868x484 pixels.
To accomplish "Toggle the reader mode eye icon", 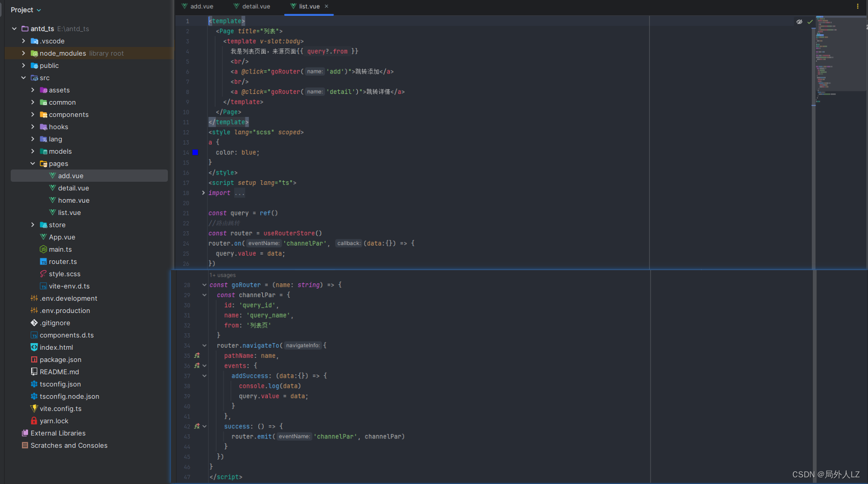I will pyautogui.click(x=799, y=21).
